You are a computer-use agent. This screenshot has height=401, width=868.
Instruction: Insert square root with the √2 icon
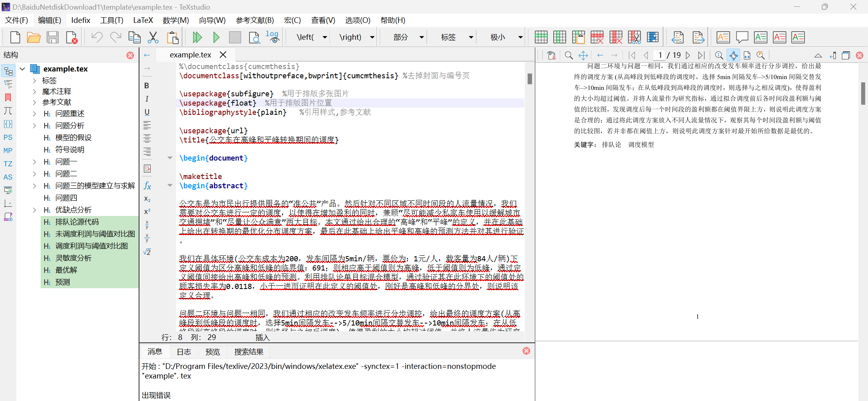[x=147, y=252]
